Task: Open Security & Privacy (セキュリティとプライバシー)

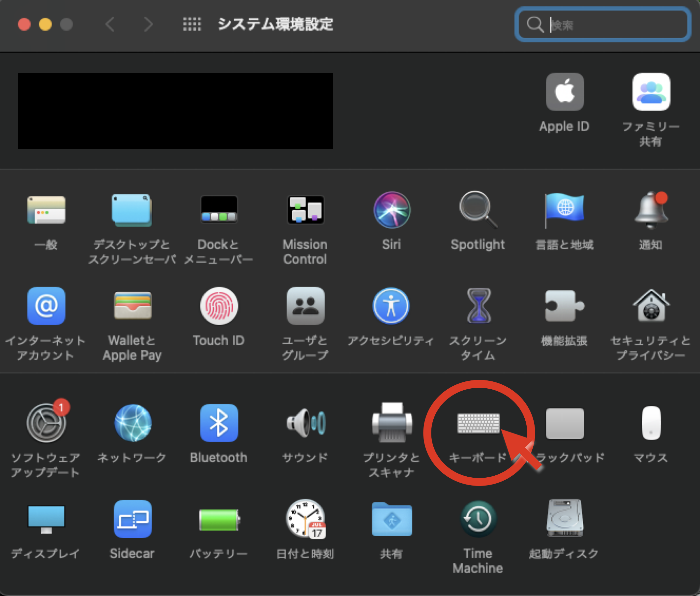Action: pyautogui.click(x=651, y=306)
